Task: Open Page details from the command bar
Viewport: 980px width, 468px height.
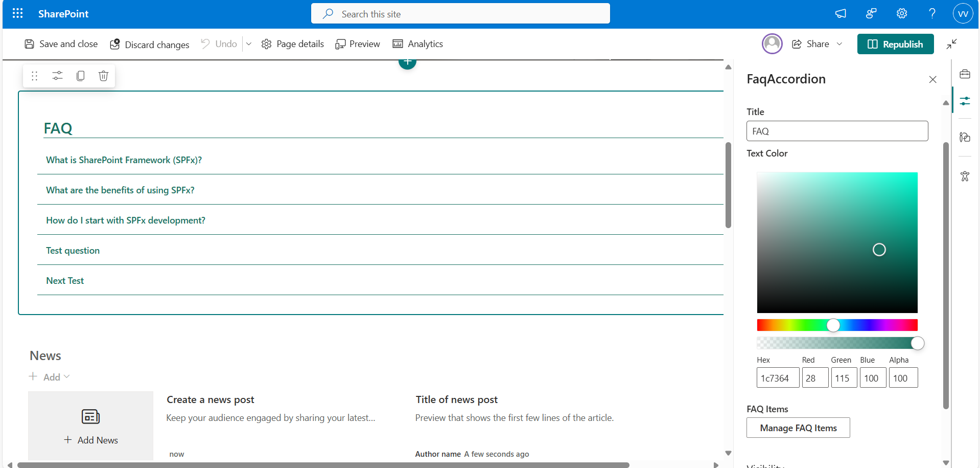Action: tap(293, 44)
